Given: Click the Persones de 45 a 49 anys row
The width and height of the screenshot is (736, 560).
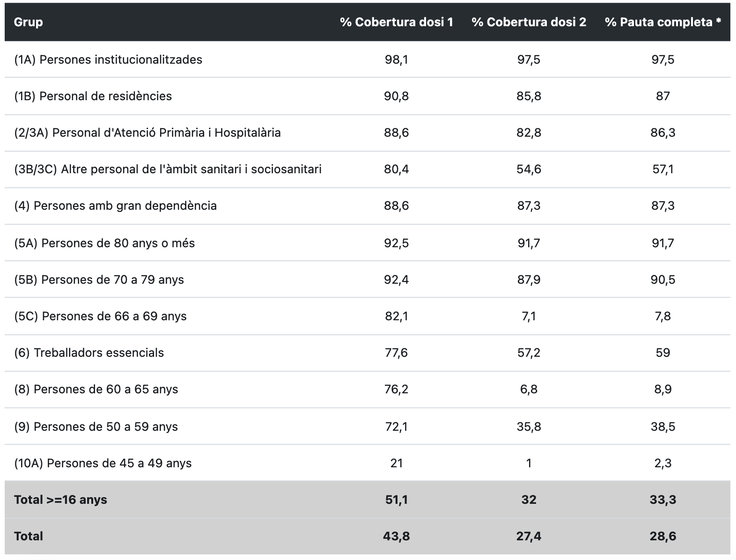Looking at the screenshot, I should pos(103,463).
